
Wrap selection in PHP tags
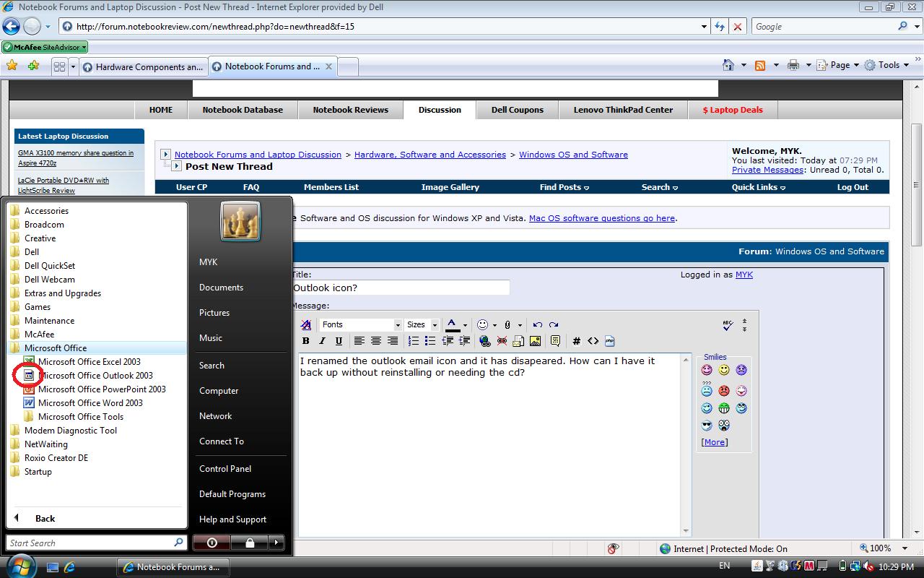(610, 341)
